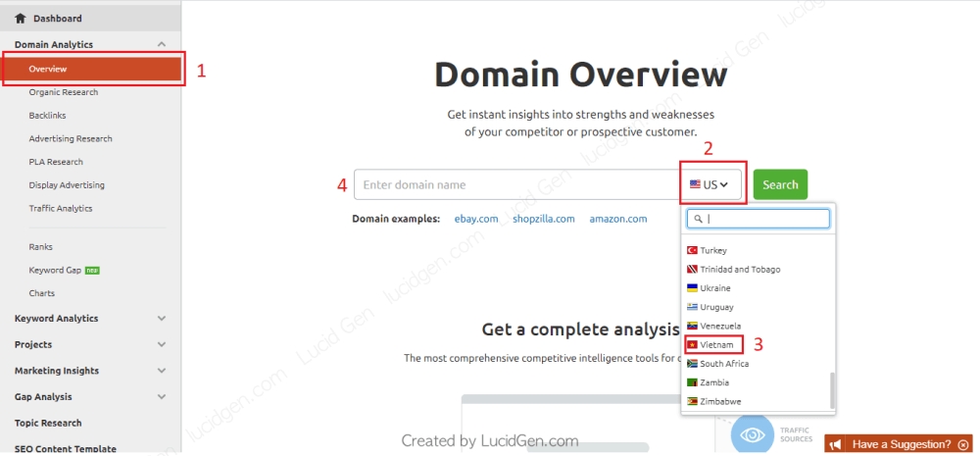
Task: Click the Traffic Sources eye icon
Action: 752,434
